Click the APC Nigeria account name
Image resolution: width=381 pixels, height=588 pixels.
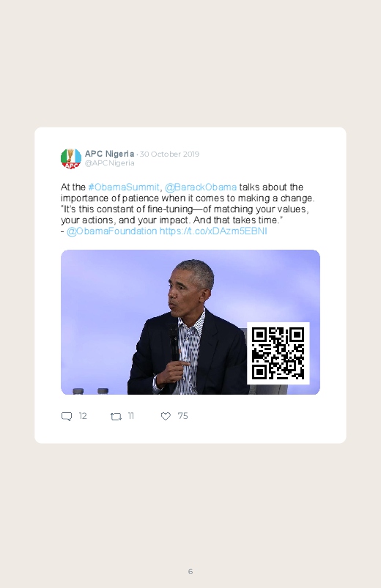(109, 154)
